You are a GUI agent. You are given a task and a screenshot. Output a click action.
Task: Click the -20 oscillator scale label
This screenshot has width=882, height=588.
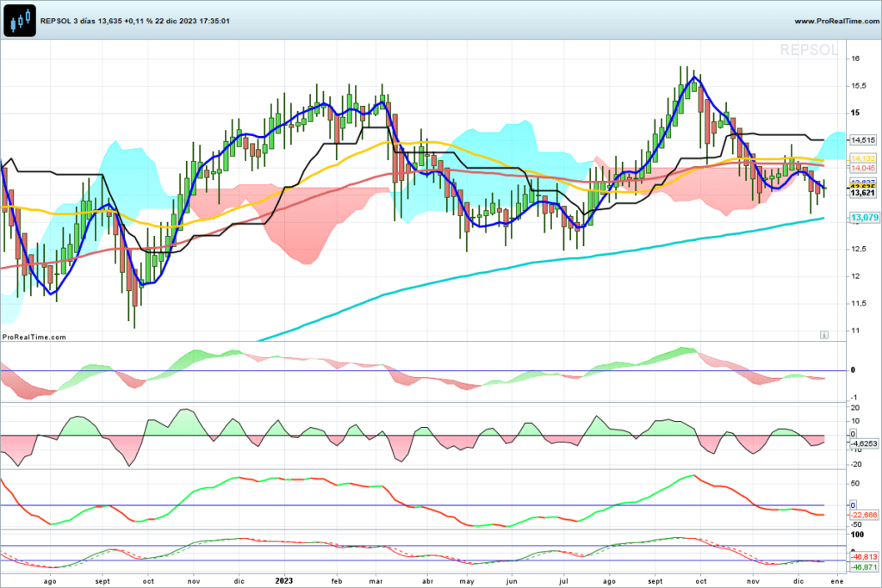tap(857, 464)
